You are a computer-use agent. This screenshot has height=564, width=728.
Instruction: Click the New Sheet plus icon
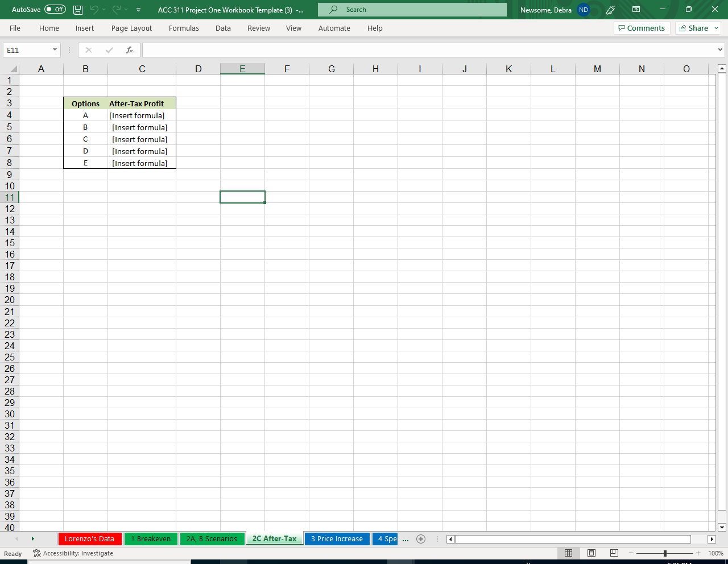click(x=421, y=539)
